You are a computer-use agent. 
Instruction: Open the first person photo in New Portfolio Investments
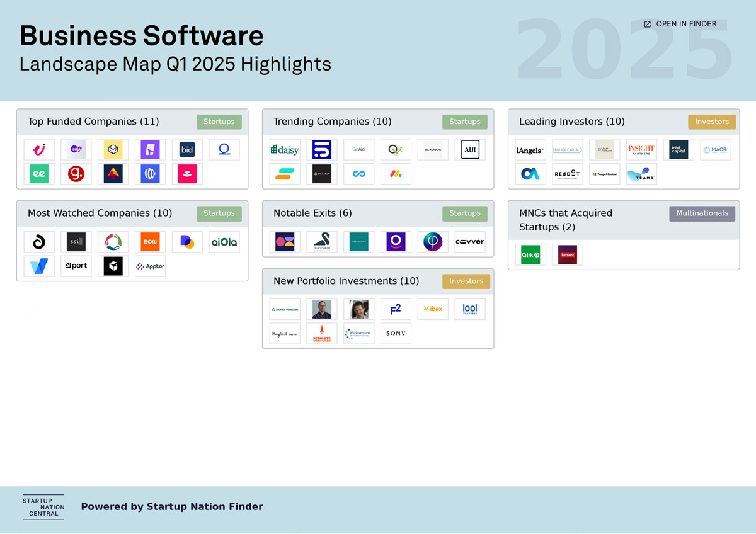tap(322, 309)
